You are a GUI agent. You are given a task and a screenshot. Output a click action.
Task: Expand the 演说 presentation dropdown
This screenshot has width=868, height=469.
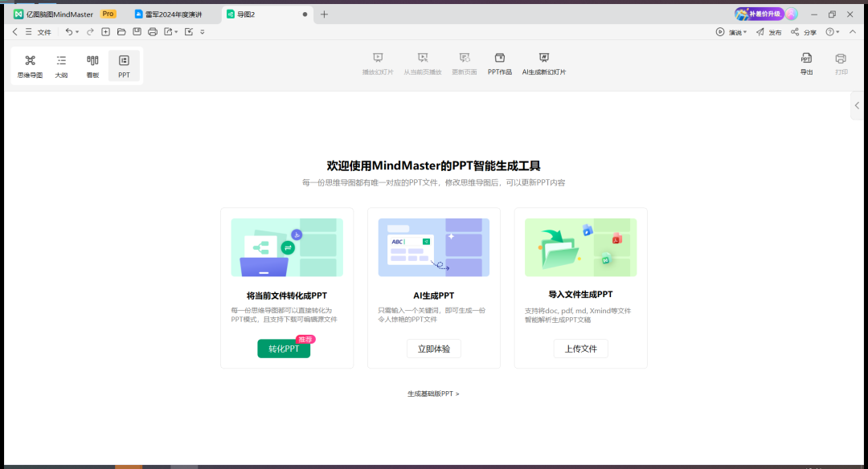click(x=731, y=32)
